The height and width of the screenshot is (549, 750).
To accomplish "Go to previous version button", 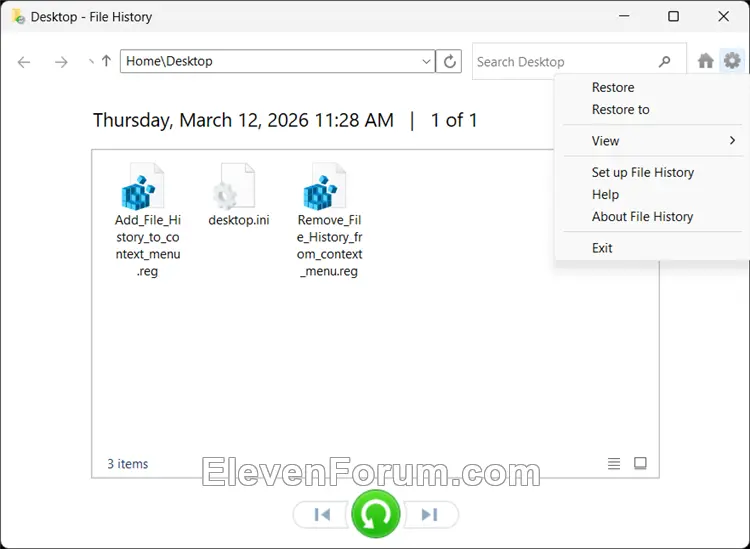I will coord(322,515).
